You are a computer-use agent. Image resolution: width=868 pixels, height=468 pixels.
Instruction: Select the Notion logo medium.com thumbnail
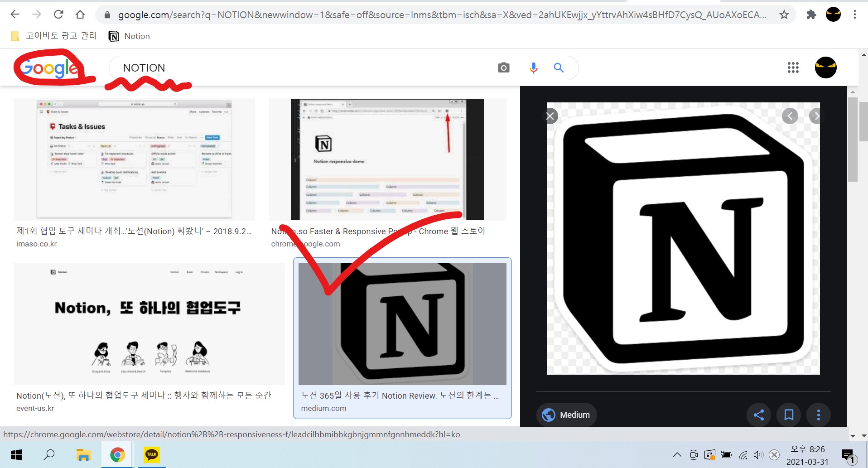tap(402, 324)
